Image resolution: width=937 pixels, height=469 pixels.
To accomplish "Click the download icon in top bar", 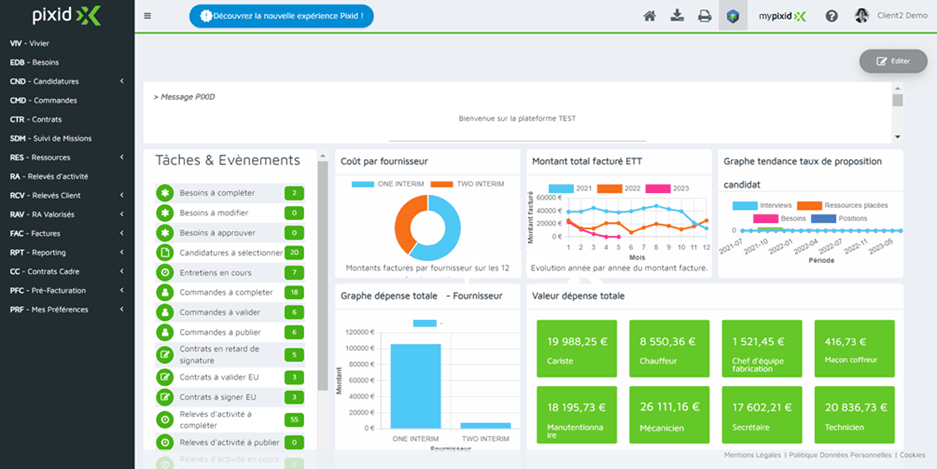I will pyautogui.click(x=677, y=16).
